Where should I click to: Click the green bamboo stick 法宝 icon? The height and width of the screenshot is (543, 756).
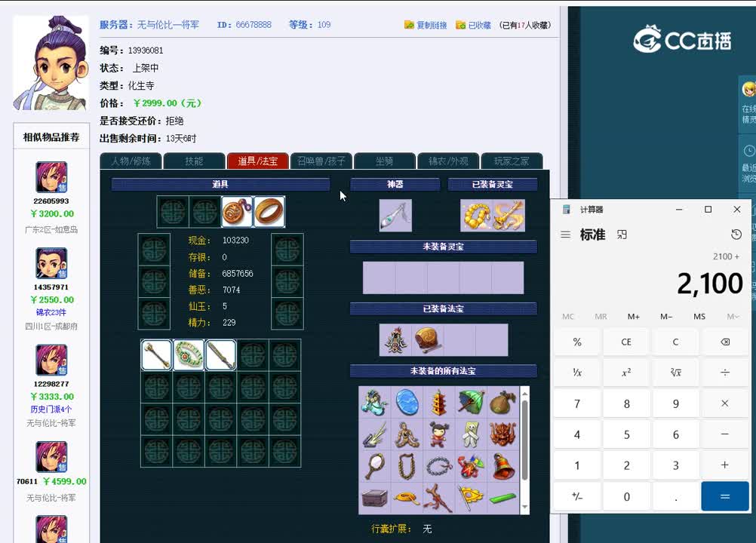[502, 498]
